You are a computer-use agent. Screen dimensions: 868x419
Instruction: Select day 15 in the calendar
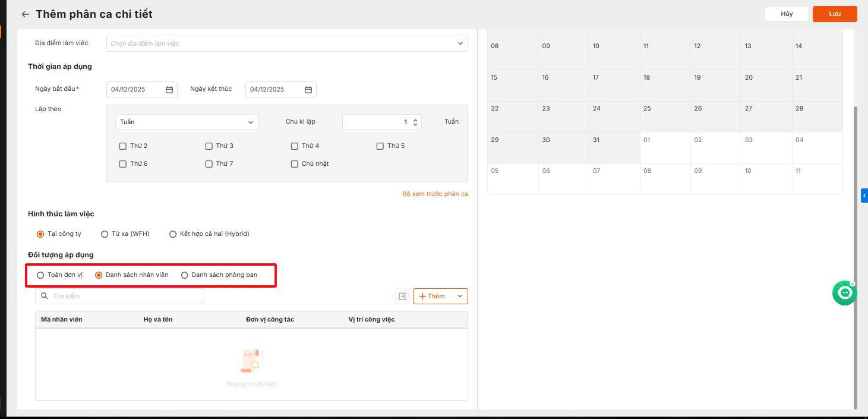coord(513,86)
